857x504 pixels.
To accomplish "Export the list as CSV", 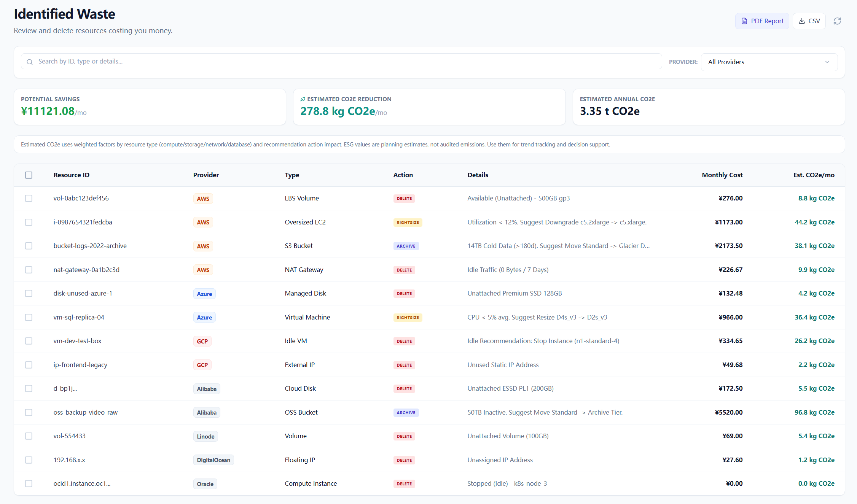I will coord(809,21).
